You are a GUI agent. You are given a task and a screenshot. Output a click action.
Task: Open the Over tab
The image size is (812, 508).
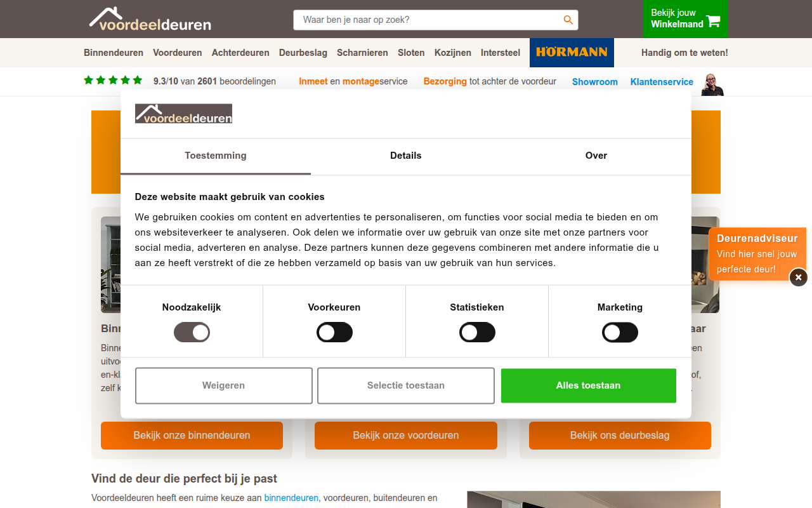[x=596, y=156]
